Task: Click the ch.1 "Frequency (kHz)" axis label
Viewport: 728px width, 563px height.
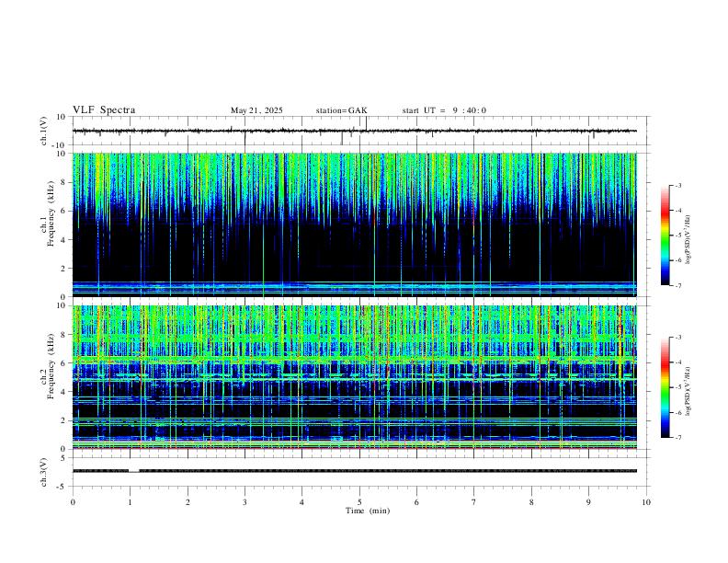Action: coord(51,214)
